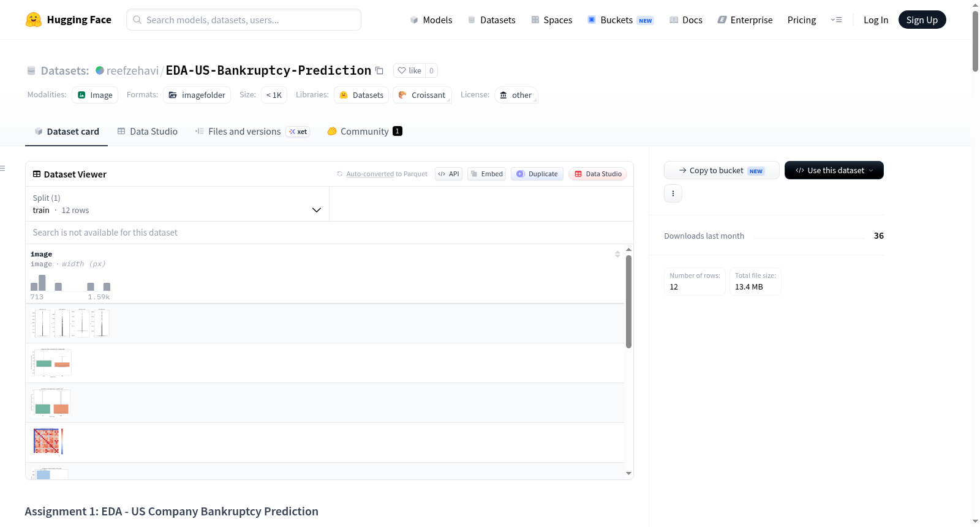Click the Assignment 1 EDA heading

171,512
